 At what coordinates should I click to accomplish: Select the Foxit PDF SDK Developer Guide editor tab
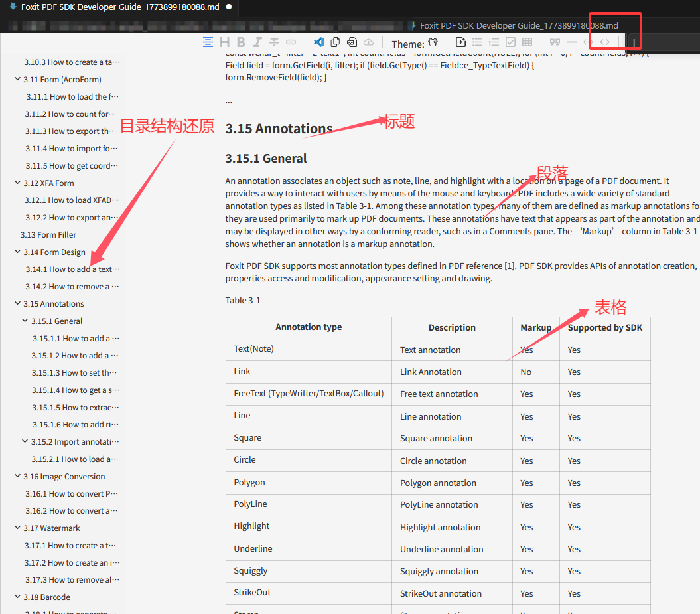(121, 7)
